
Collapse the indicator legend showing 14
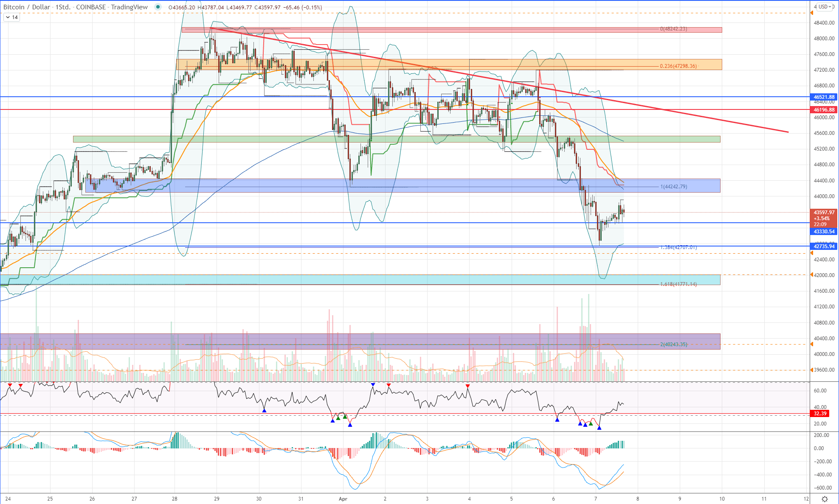point(11,17)
